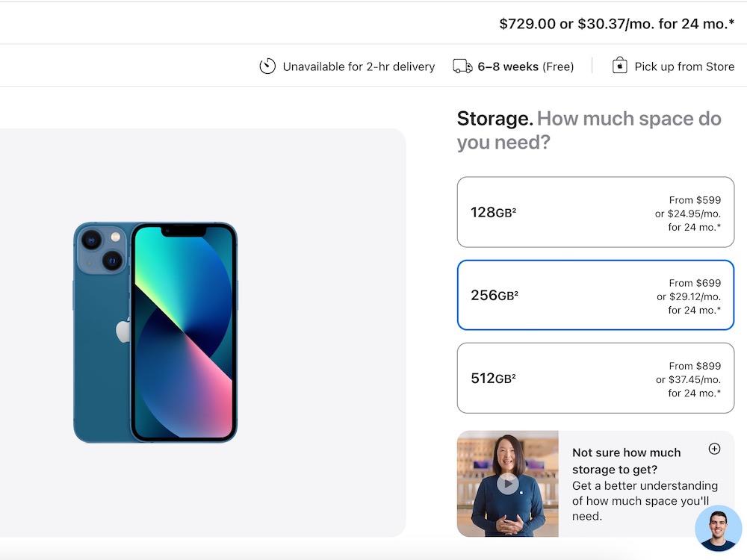Choose the 256GB storage option
The height and width of the screenshot is (560, 747).
point(595,295)
